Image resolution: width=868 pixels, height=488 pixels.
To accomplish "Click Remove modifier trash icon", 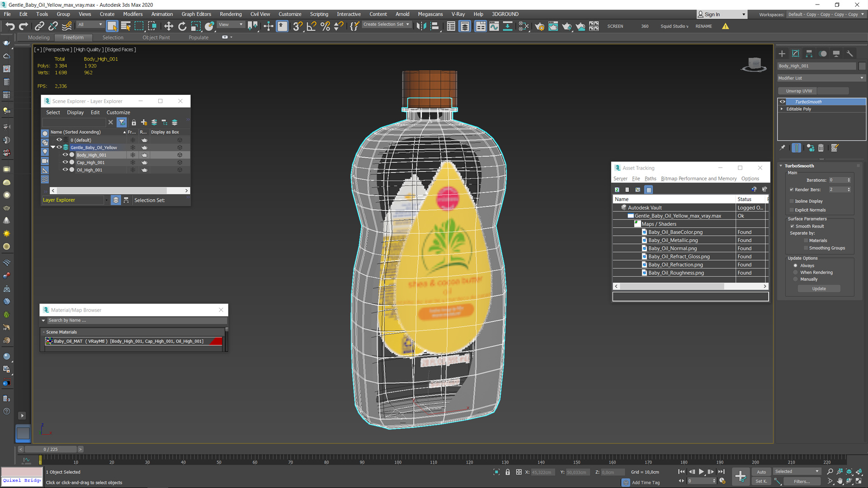I will (x=821, y=148).
